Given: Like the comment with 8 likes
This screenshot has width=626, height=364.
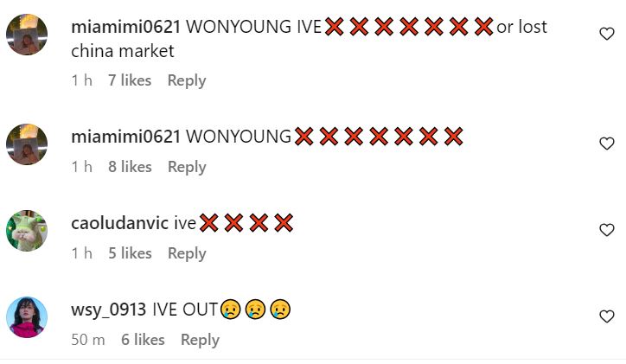Looking at the screenshot, I should (606, 144).
